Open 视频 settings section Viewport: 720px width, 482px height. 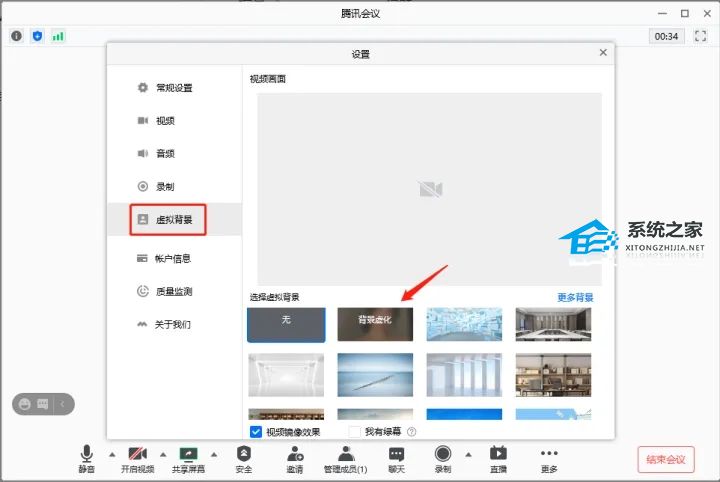pos(174,121)
